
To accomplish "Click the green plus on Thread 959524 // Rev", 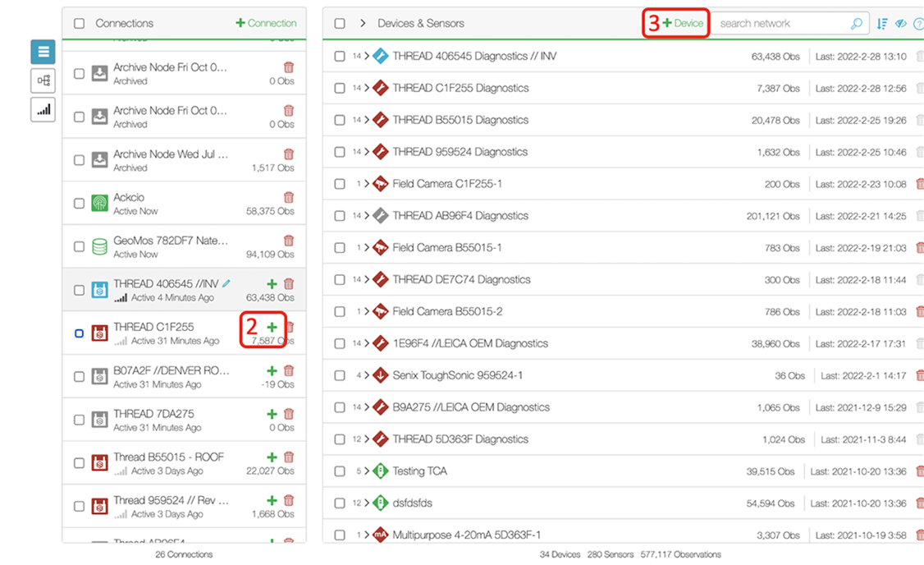I will (x=272, y=500).
